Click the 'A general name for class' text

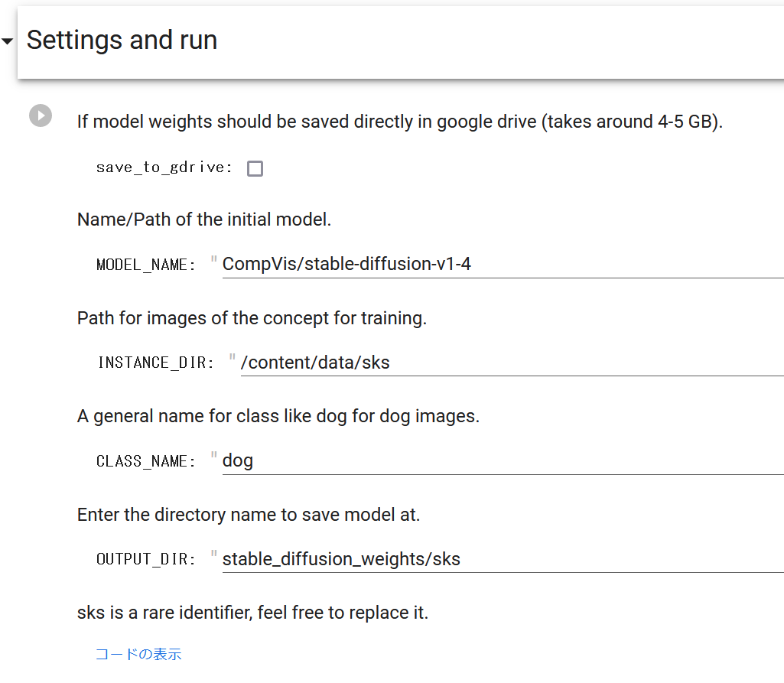pyautogui.click(x=278, y=416)
